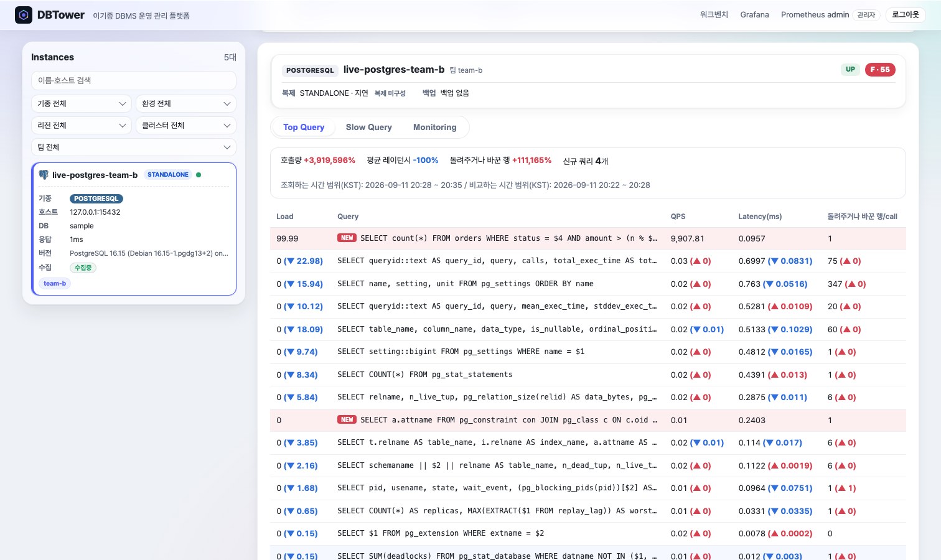Image resolution: width=941 pixels, height=560 pixels.
Task: Click the DBTower logo icon
Action: (24, 15)
